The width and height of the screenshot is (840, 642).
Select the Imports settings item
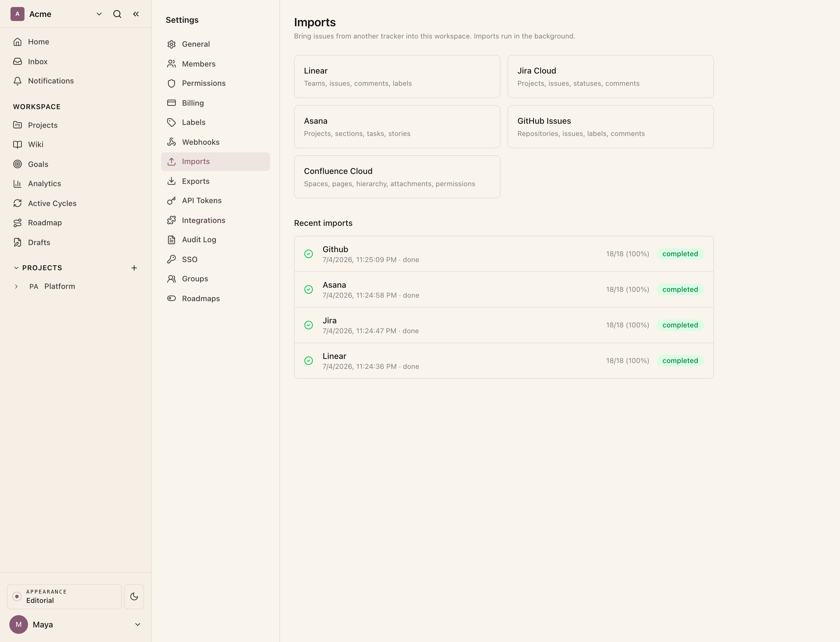coord(216,162)
